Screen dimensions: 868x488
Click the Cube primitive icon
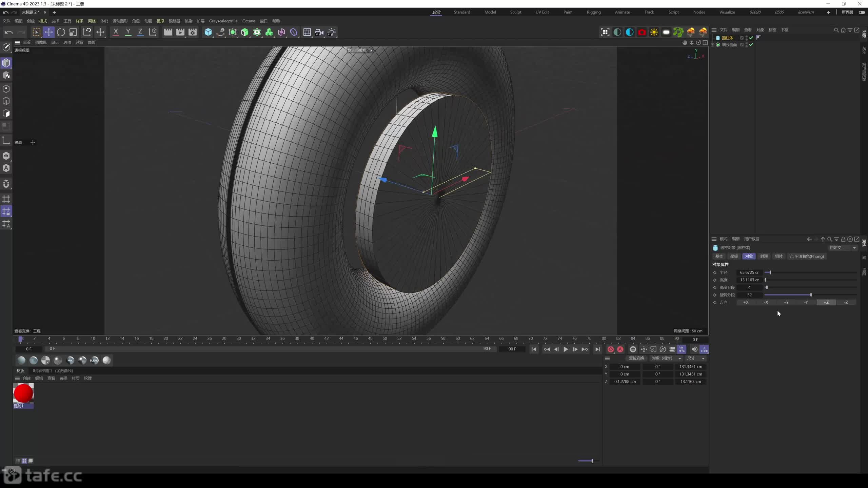(208, 32)
